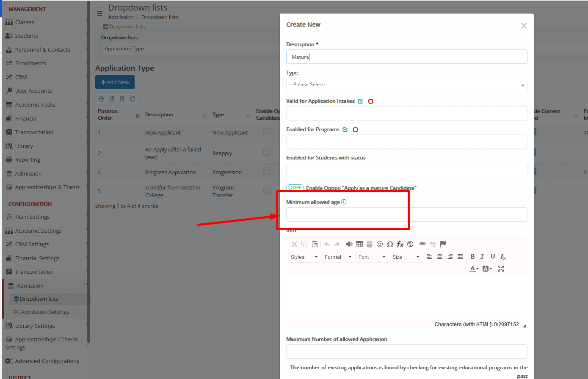Open Classes in sidebar

coord(25,22)
